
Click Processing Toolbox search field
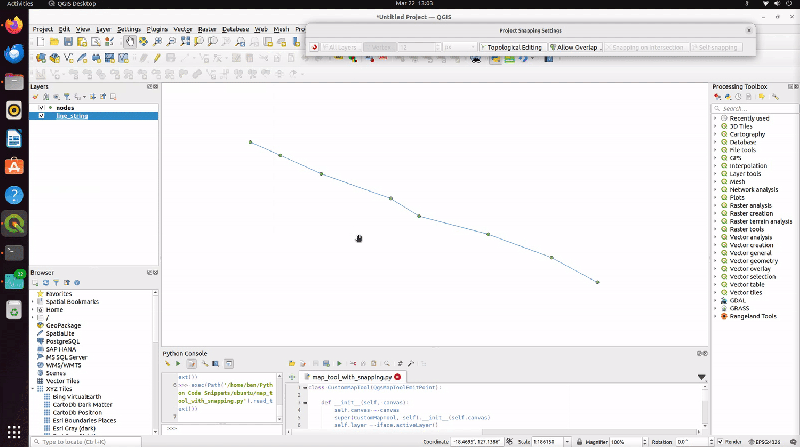[x=755, y=108]
